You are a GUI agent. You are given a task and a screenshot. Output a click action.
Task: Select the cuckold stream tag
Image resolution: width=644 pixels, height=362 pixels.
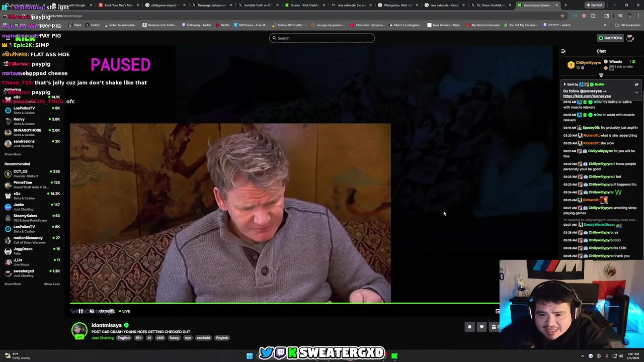pyautogui.click(x=203, y=338)
